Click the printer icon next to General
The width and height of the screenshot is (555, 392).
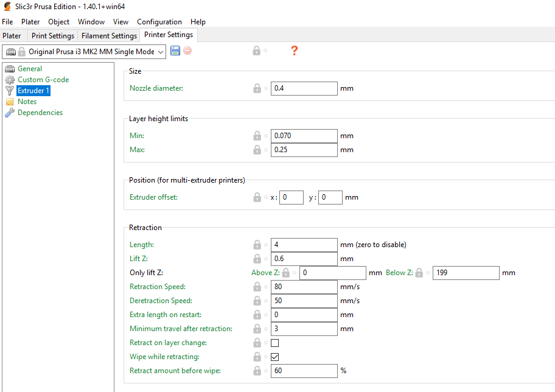point(10,69)
